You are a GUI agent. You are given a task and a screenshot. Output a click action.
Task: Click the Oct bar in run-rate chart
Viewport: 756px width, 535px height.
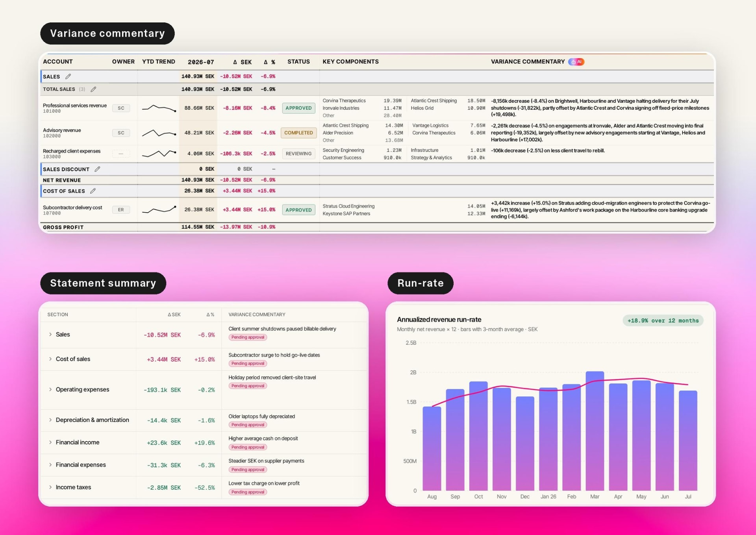pyautogui.click(x=478, y=436)
